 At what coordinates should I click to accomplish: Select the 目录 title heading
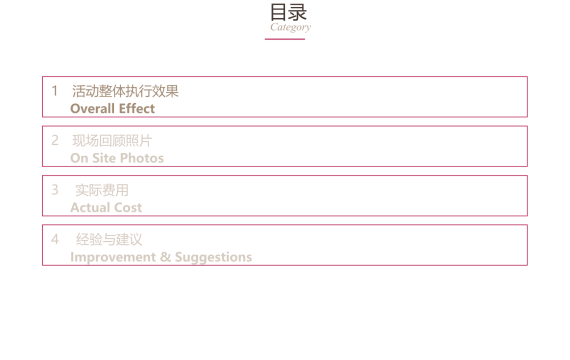point(288,12)
